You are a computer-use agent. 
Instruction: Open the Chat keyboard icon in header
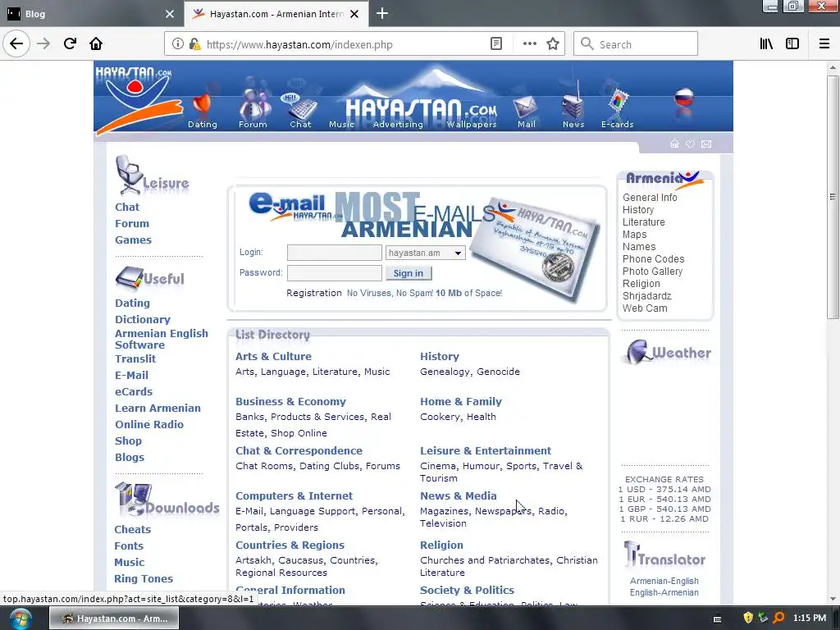tap(302, 106)
